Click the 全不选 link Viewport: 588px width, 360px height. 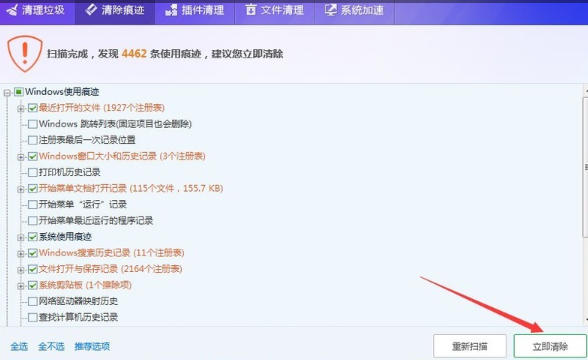[51, 346]
